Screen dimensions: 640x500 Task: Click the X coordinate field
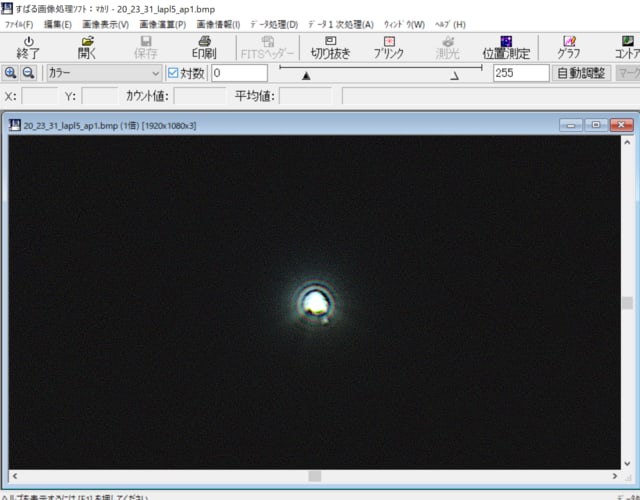(40, 96)
